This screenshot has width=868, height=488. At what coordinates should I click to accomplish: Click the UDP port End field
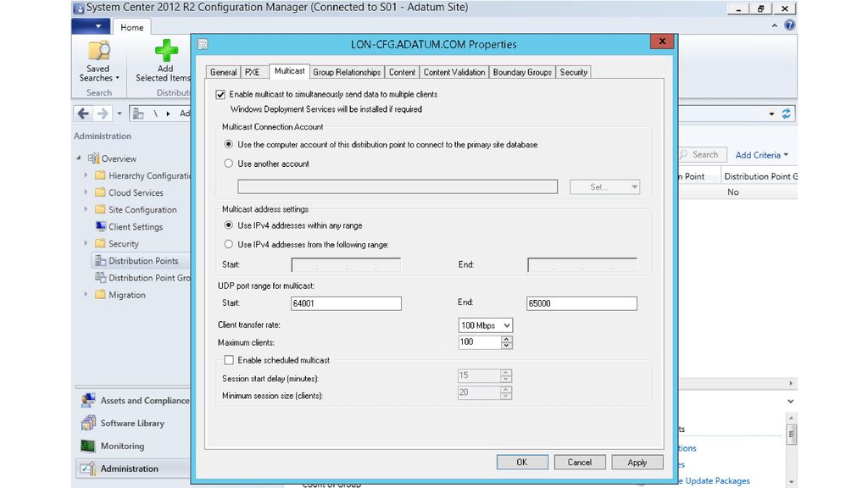tap(581, 303)
